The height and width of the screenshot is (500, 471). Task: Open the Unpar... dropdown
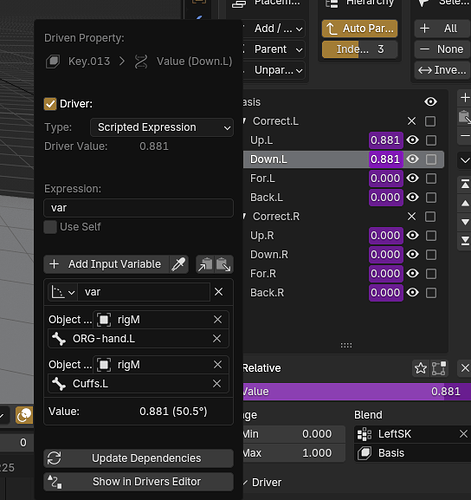[274, 70]
